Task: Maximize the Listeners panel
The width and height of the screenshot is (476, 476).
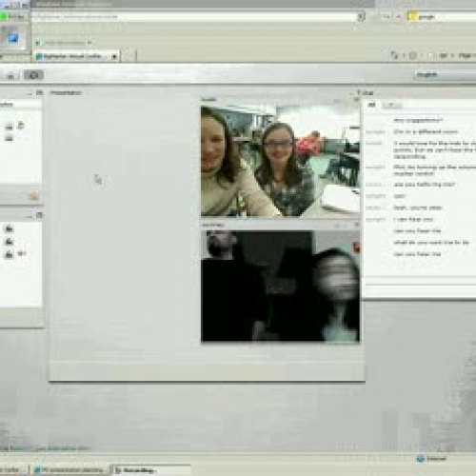Action: coord(39,215)
